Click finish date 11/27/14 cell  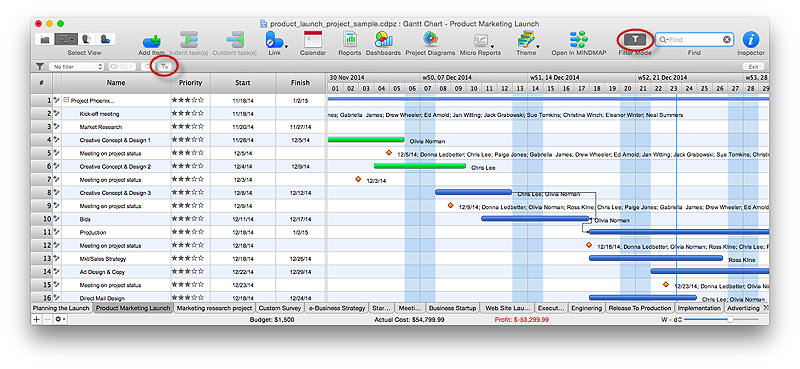301,127
